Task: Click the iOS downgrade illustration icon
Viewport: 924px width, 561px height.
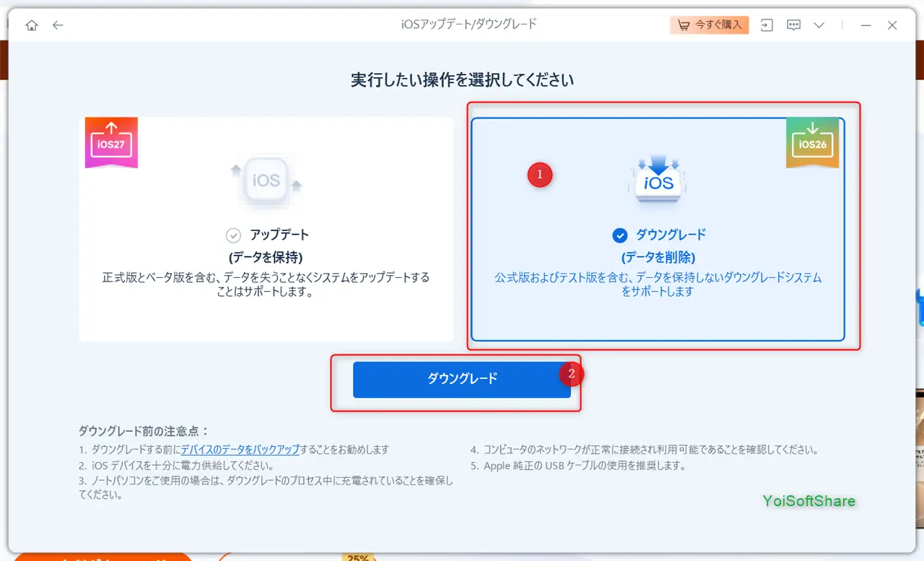Action: click(x=658, y=178)
